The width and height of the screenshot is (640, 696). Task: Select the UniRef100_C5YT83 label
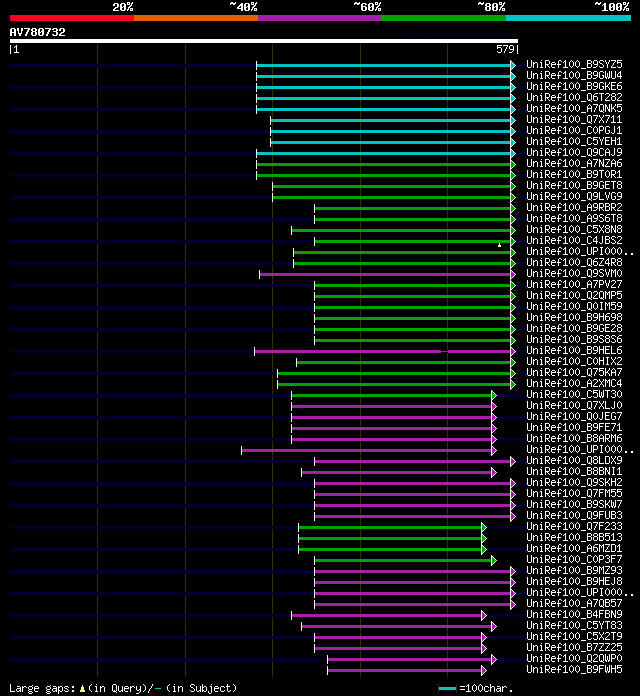[x=574, y=625]
